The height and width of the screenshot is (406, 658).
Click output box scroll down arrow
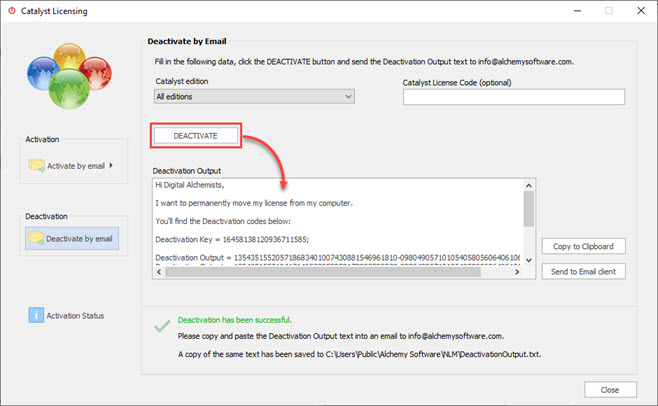[x=529, y=260]
